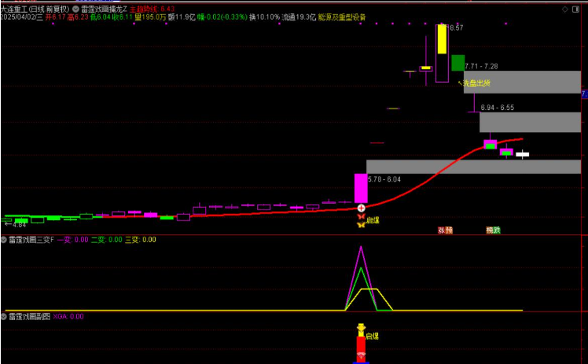Click the yellow arrow in bottom sub-chart
The image size is (588, 364).
[361, 329]
